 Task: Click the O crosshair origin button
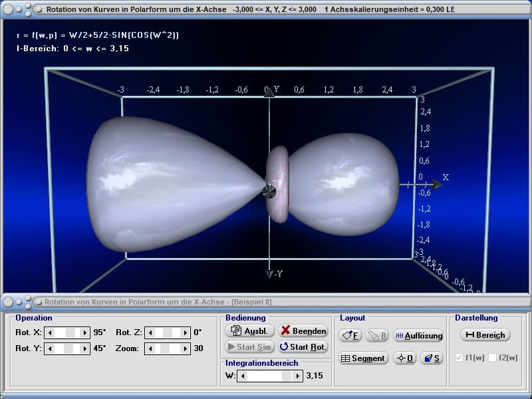click(404, 358)
